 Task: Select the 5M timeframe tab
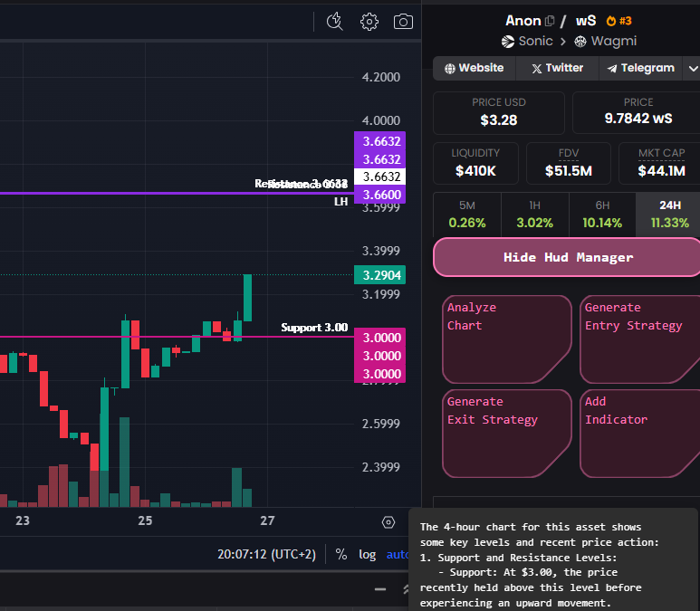pyautogui.click(x=467, y=215)
